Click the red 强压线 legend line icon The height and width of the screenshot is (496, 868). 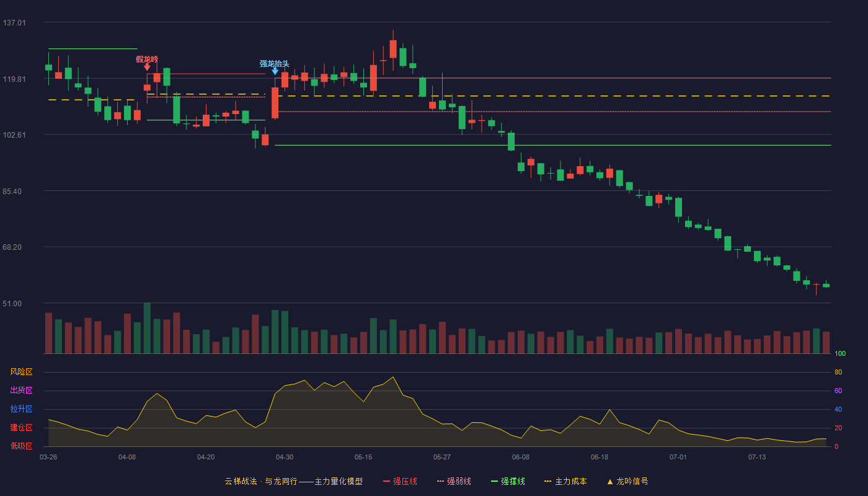(x=386, y=481)
